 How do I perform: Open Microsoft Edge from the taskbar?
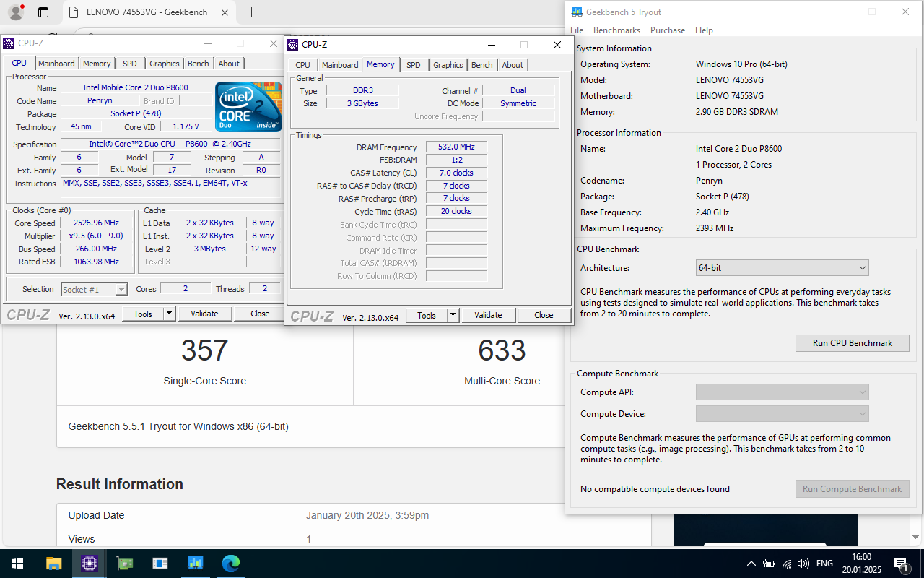point(231,564)
